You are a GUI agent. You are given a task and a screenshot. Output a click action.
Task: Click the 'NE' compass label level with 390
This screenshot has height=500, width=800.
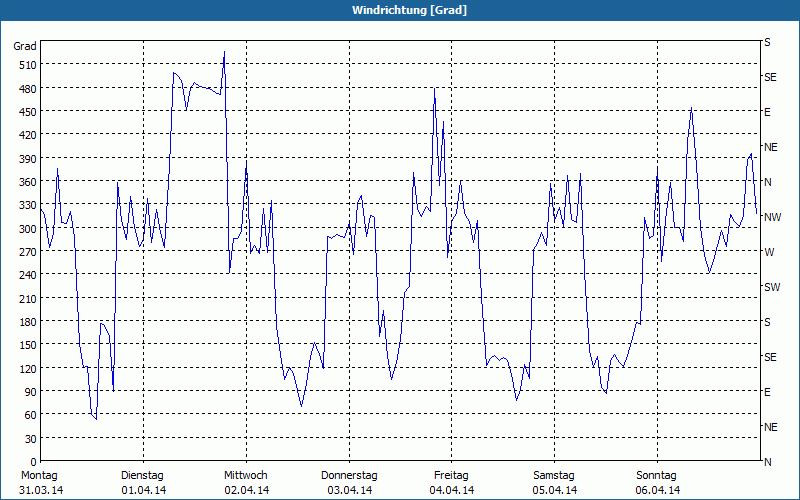pyautogui.click(x=771, y=147)
